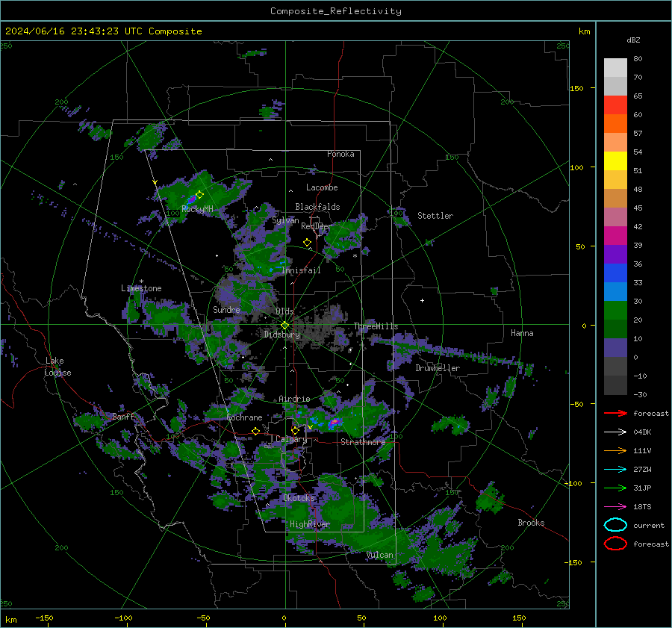This screenshot has width=672, height=628.
Task: Click the Sylvan label on map
Action: tap(285, 220)
